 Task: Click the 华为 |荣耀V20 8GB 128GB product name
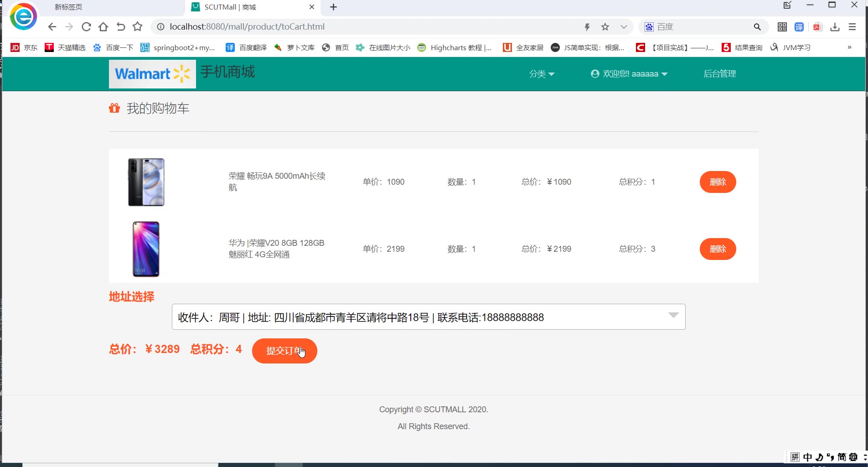277,249
